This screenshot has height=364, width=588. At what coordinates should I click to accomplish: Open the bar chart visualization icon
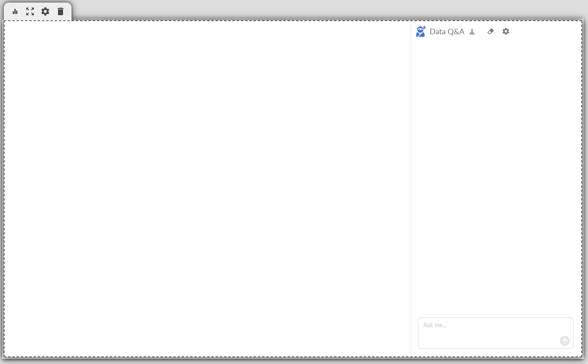tap(15, 11)
